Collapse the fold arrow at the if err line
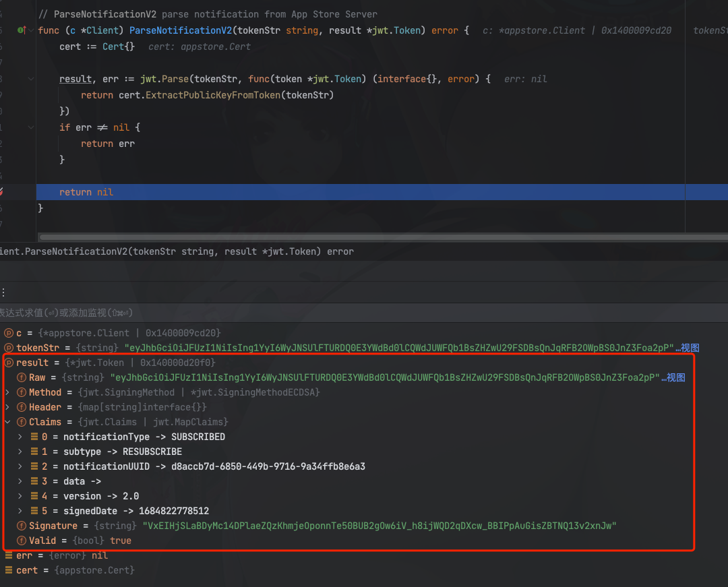728x587 pixels. [x=30, y=127]
